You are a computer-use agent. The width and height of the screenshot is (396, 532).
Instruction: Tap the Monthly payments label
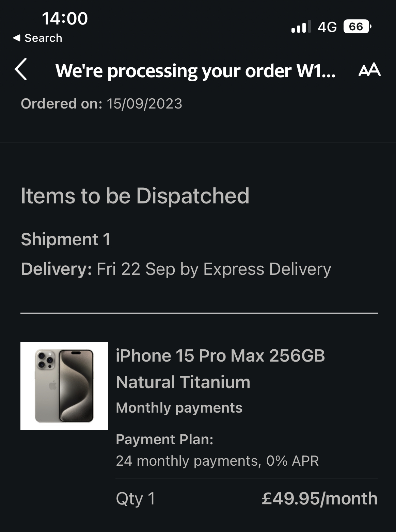pos(179,408)
